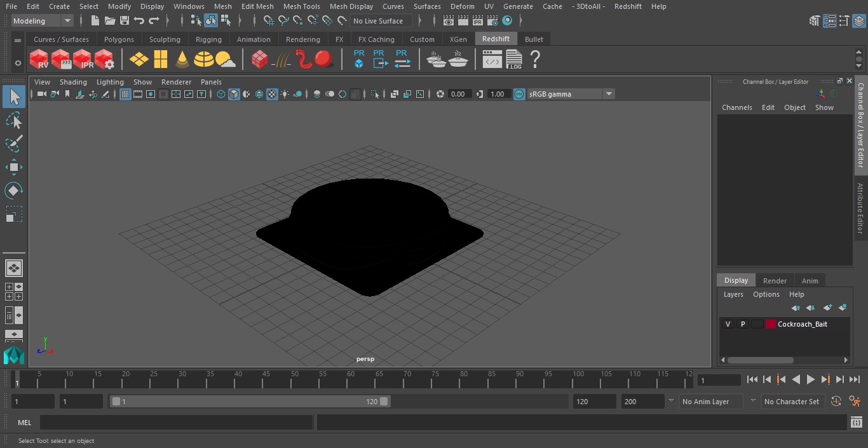Click the layer list horizontal scrollbar
Image resolution: width=868 pixels, height=448 pixels.
pyautogui.click(x=761, y=360)
